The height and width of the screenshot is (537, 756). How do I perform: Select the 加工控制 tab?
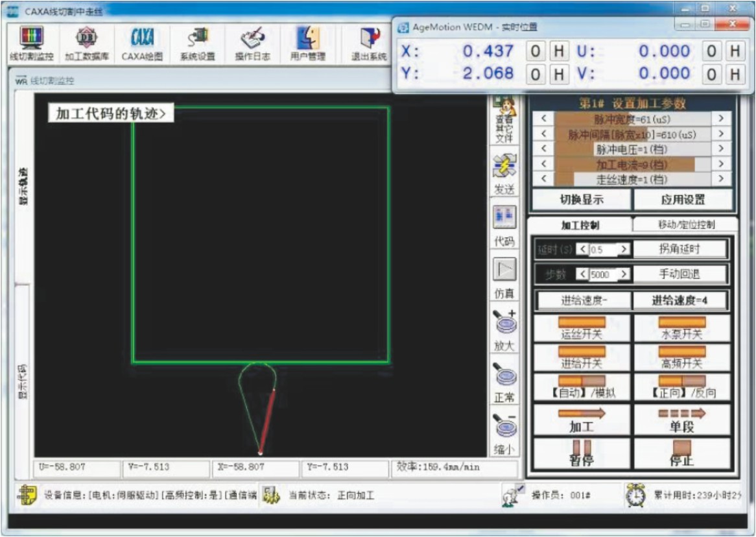coord(580,226)
